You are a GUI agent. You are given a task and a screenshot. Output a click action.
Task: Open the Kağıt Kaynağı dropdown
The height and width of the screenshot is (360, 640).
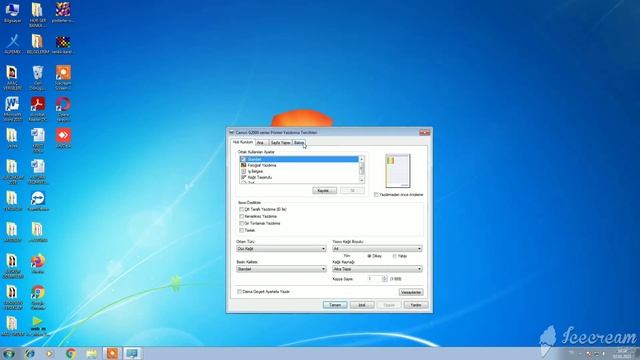(x=377, y=269)
